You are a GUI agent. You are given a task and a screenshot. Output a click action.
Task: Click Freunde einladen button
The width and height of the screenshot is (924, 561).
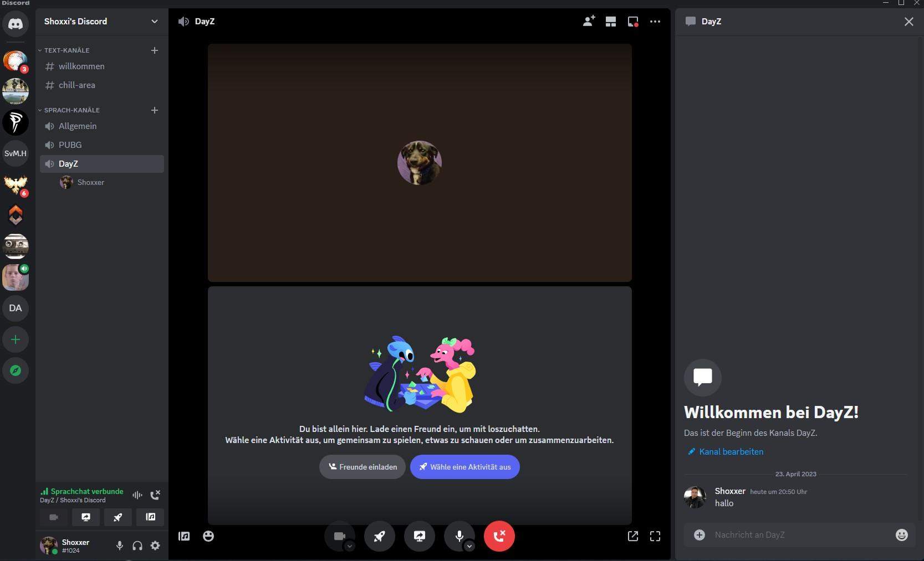(x=363, y=467)
